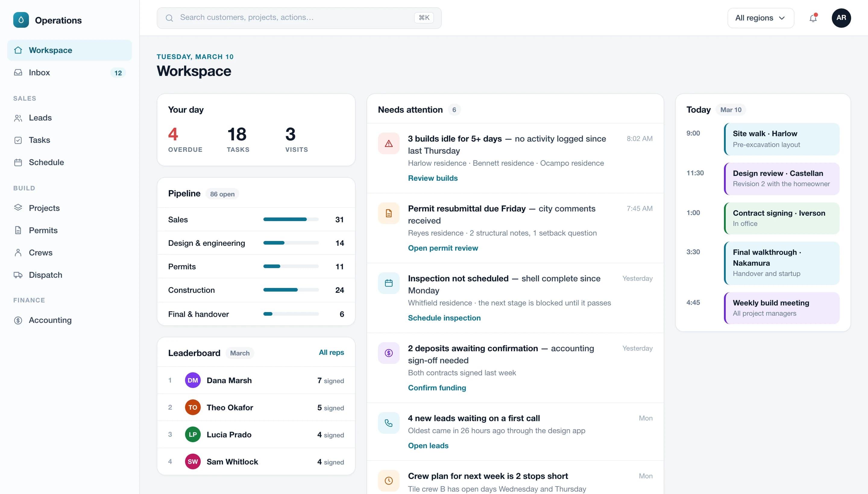Click All reps in the Leaderboard card
The width and height of the screenshot is (868, 494).
pos(331,352)
